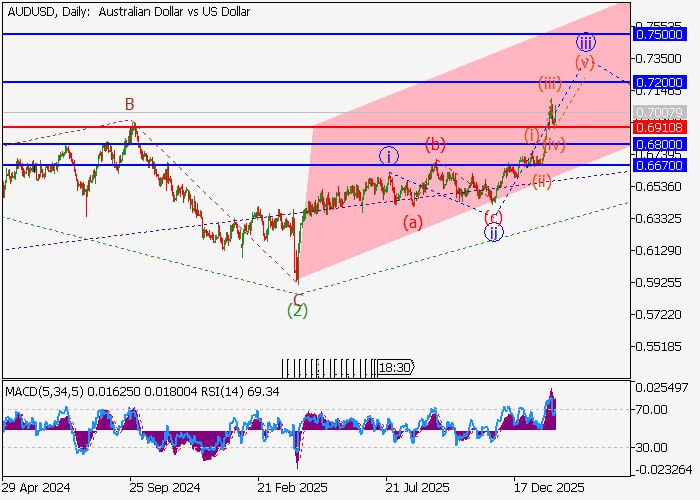Select the brown C wave low label
The height and width of the screenshot is (500, 700).
297,296
